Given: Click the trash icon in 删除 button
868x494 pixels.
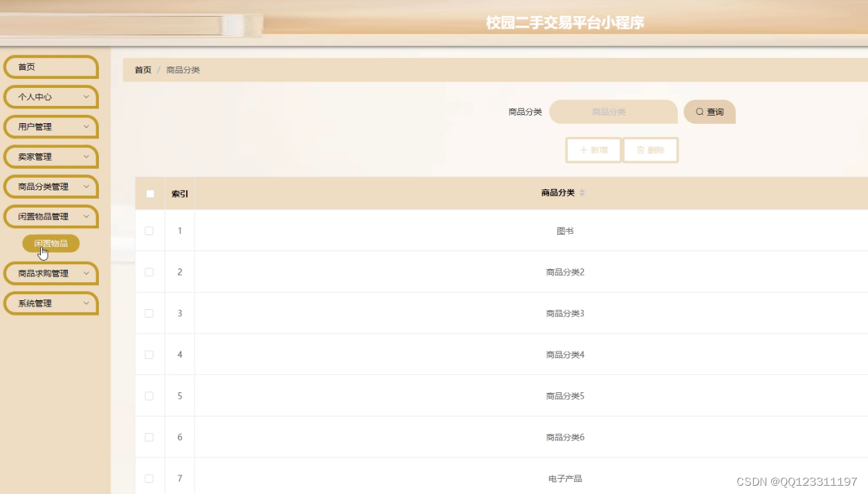Looking at the screenshot, I should click(640, 150).
